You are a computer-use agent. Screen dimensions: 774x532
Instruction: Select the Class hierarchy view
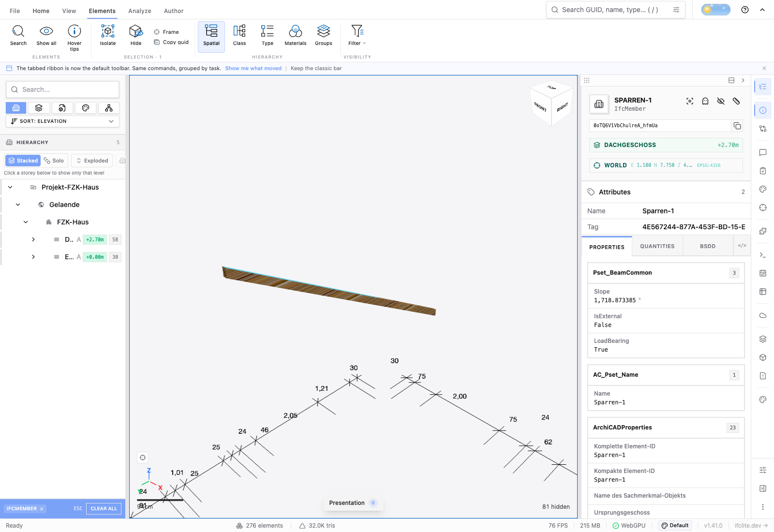239,36
